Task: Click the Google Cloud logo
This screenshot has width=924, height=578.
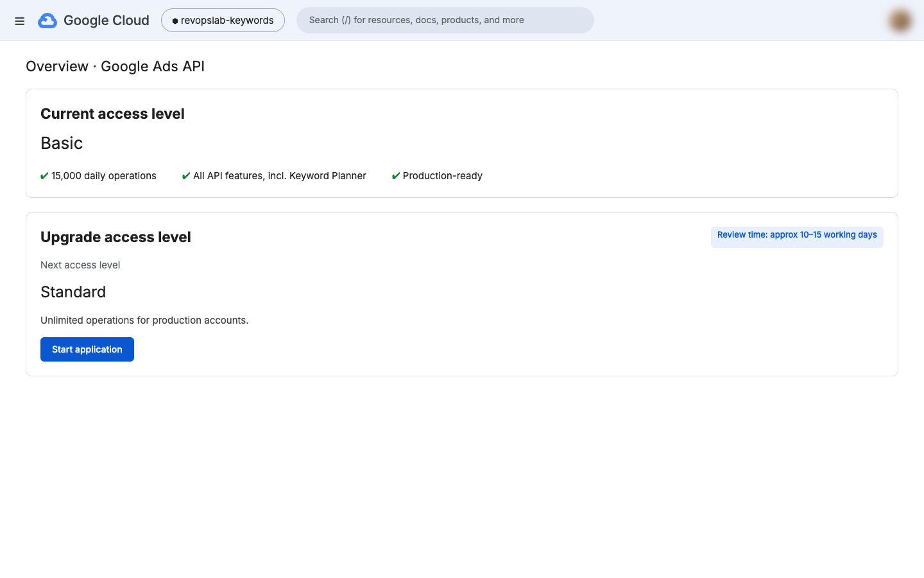Action: tap(94, 21)
